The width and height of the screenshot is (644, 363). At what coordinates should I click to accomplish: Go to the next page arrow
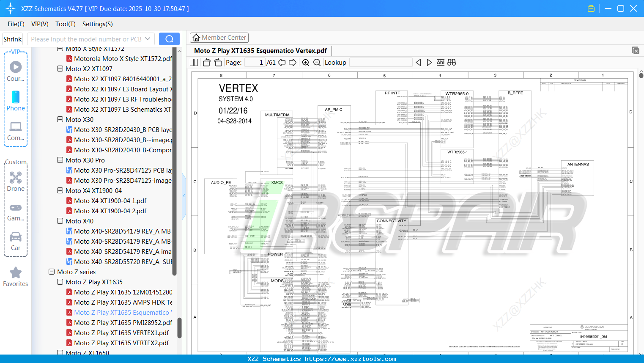(293, 63)
